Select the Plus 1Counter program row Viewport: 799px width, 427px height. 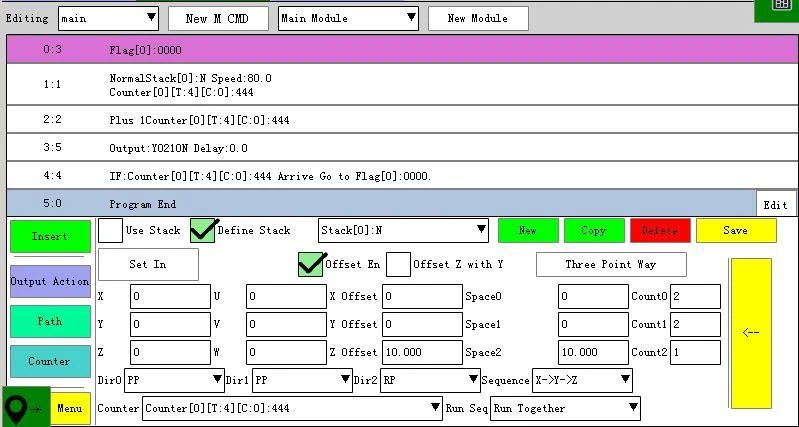tap(403, 120)
